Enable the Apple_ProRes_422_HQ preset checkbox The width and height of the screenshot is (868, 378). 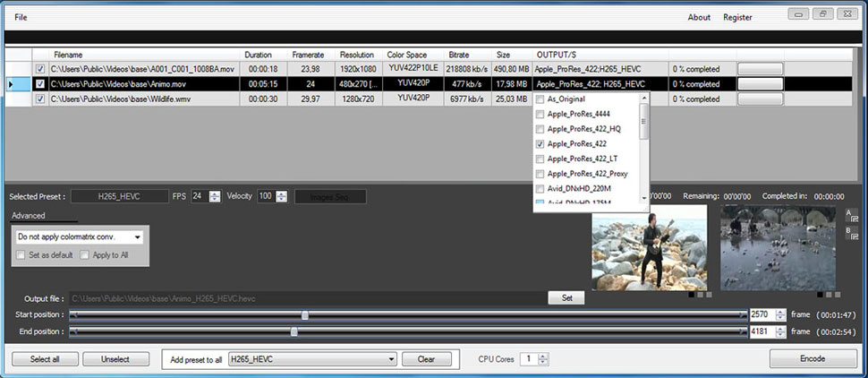(540, 129)
